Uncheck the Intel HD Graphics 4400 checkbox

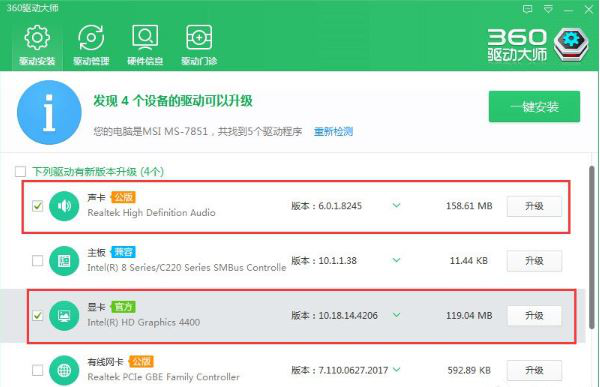(x=38, y=315)
